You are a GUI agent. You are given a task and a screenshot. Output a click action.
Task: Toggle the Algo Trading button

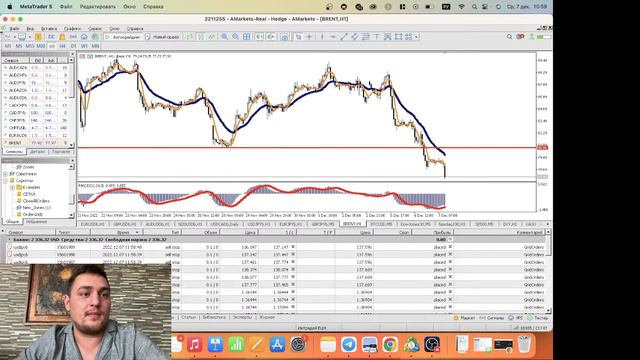point(122,37)
